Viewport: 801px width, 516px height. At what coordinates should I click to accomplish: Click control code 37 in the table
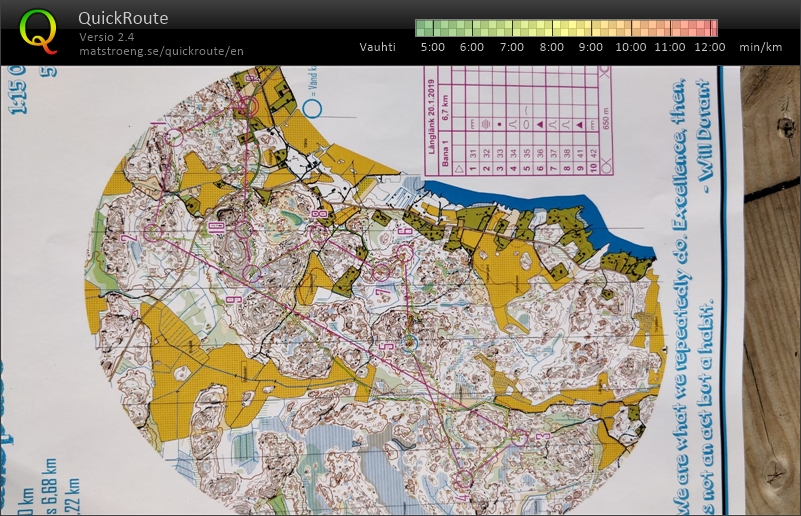tap(553, 153)
